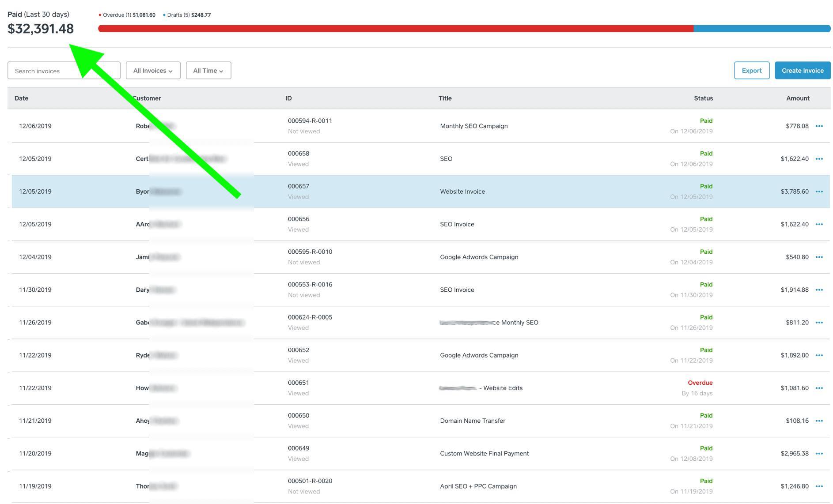Open ellipsis menu for Custom Website Final Payment

[819, 453]
